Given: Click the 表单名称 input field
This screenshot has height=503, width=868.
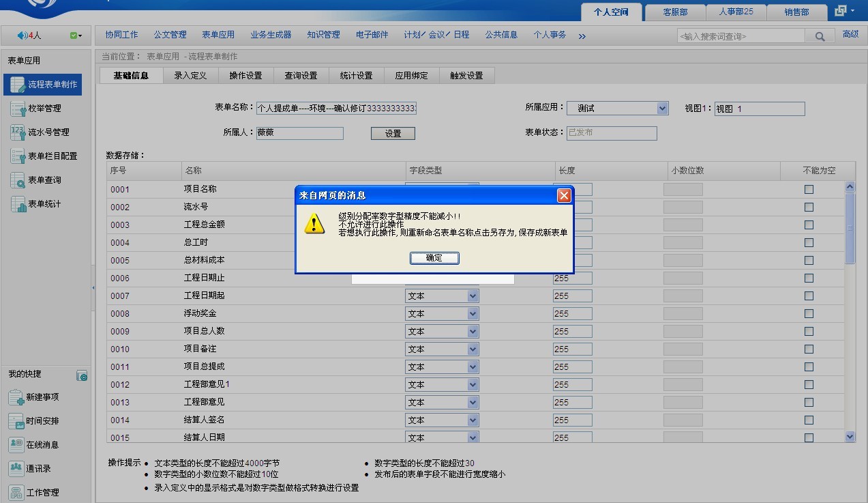Looking at the screenshot, I should tap(335, 109).
